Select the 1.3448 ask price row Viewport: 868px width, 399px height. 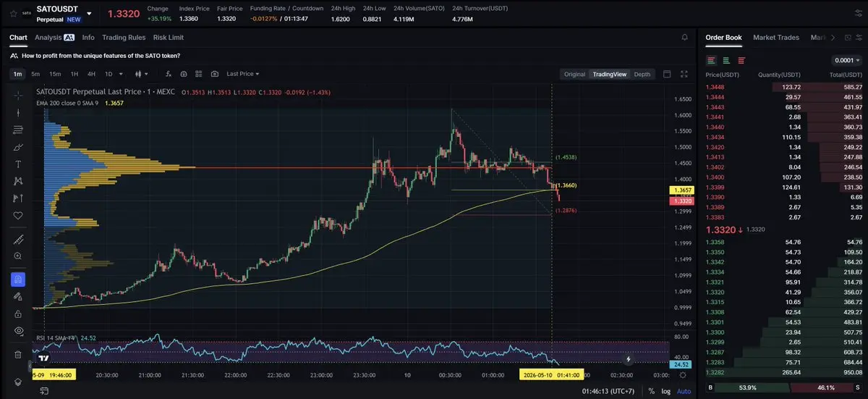[783, 87]
